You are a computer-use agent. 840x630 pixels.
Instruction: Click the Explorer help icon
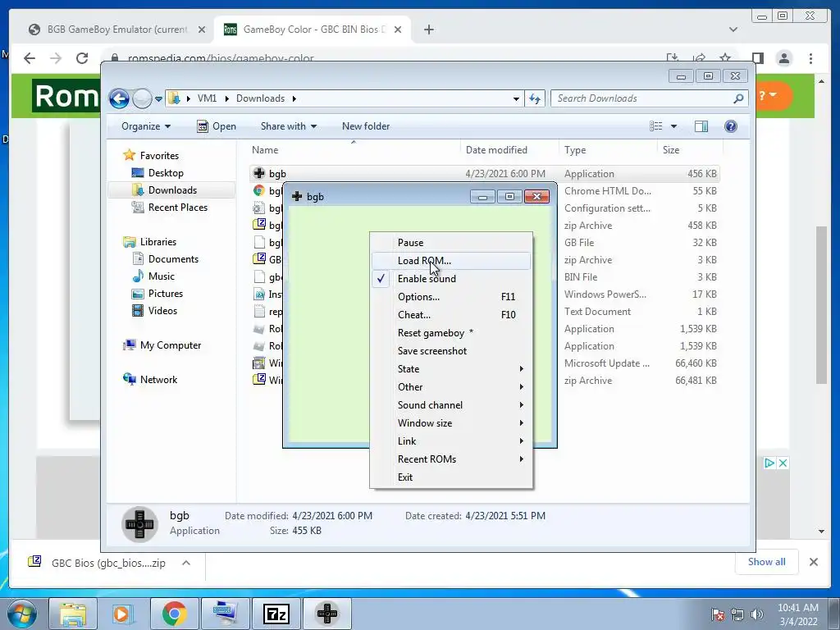pos(731,126)
